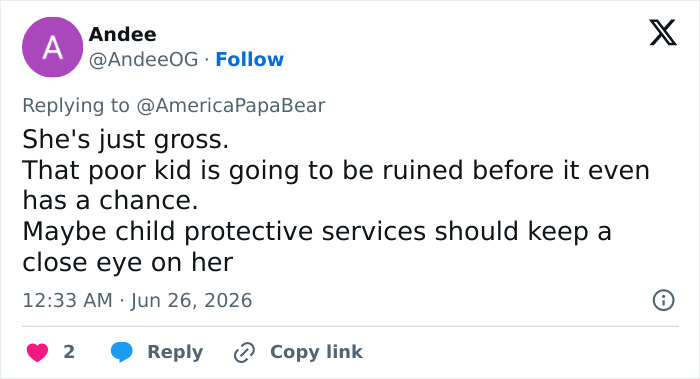Click the "Replying to" text
The image size is (700, 379).
76,106
